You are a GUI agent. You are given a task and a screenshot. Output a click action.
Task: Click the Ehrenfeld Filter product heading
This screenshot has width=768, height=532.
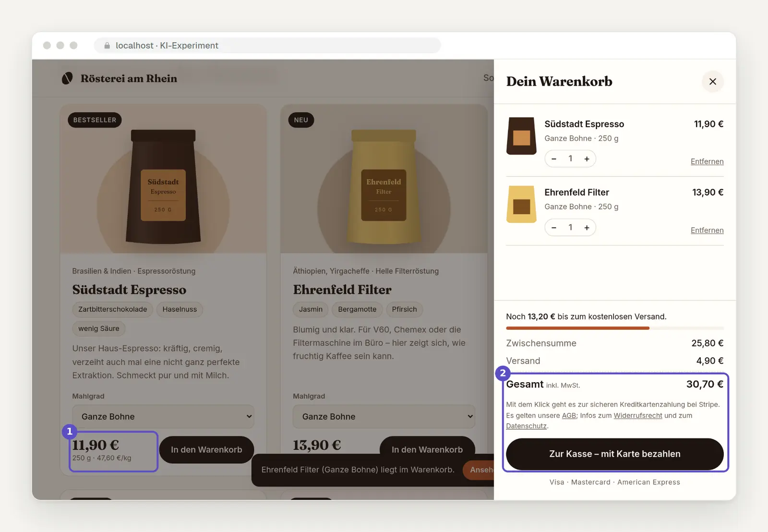pyautogui.click(x=342, y=290)
